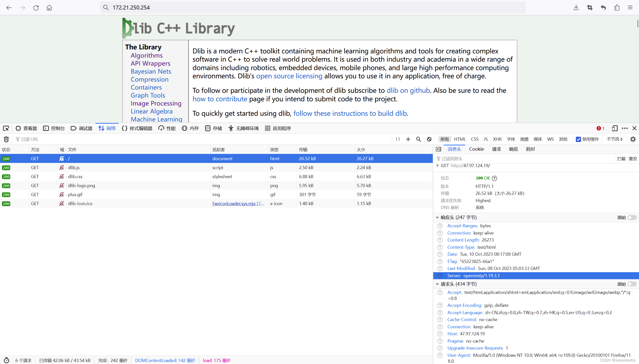Open help for Accept-Encoding header
639x364 pixels.
(440, 306)
